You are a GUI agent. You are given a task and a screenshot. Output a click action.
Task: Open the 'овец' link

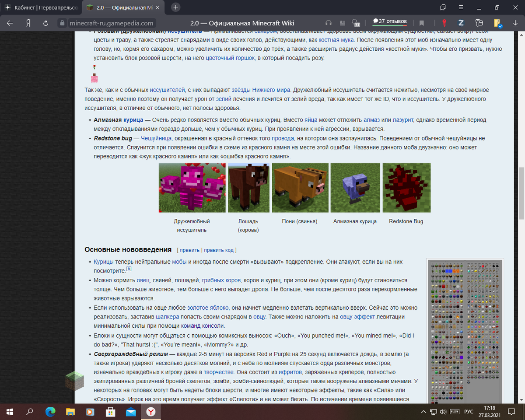[x=143, y=280]
